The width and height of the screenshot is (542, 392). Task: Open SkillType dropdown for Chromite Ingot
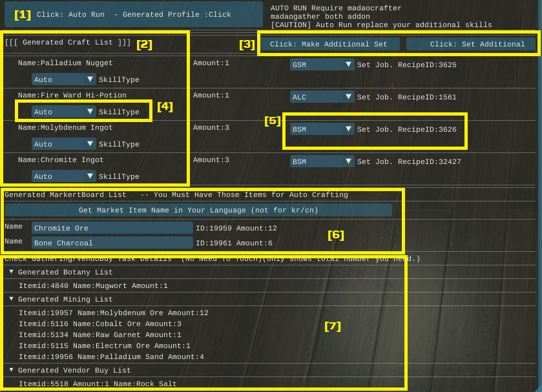click(64, 176)
